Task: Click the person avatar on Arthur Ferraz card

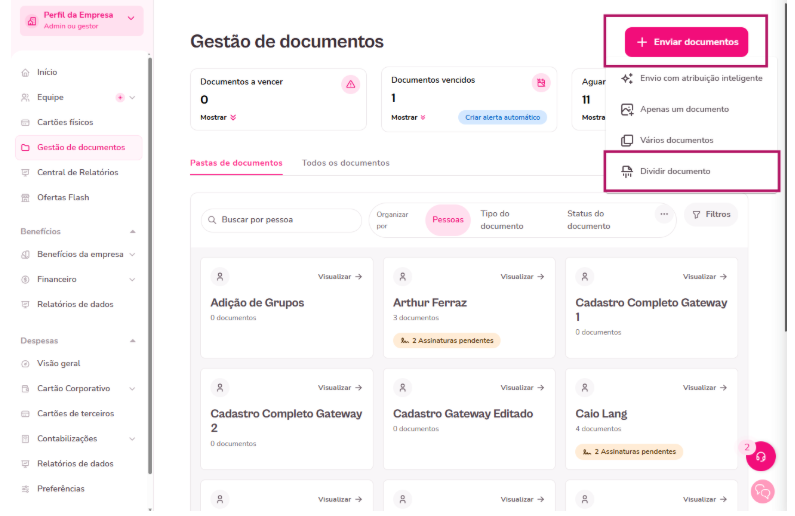Action: click(x=403, y=277)
